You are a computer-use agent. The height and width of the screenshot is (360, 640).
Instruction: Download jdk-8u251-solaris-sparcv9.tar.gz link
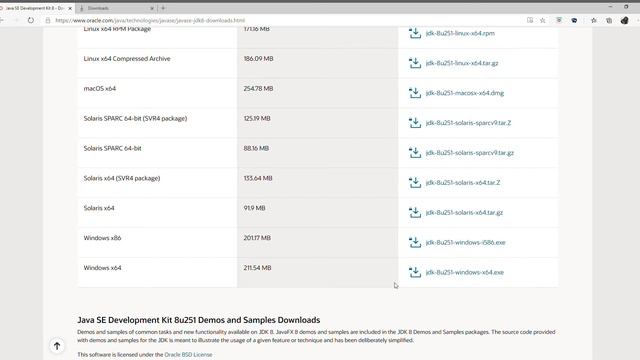click(469, 153)
